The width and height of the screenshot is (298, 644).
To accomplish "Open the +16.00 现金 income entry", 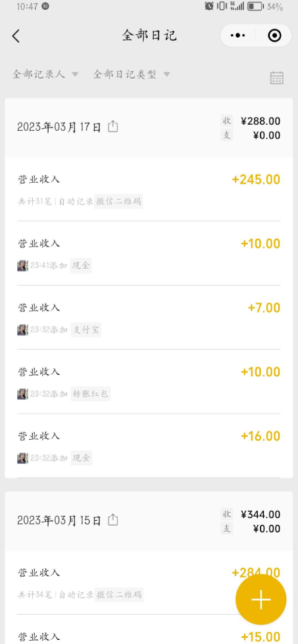I will tap(149, 446).
